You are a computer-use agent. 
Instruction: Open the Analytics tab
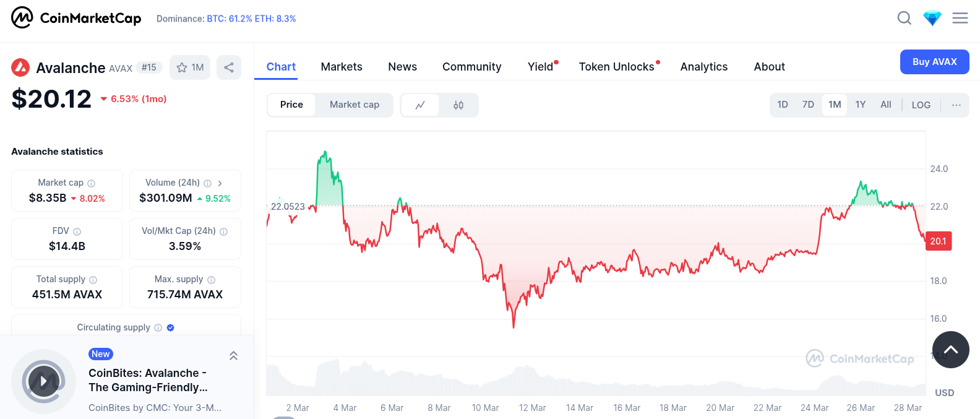pyautogui.click(x=704, y=67)
